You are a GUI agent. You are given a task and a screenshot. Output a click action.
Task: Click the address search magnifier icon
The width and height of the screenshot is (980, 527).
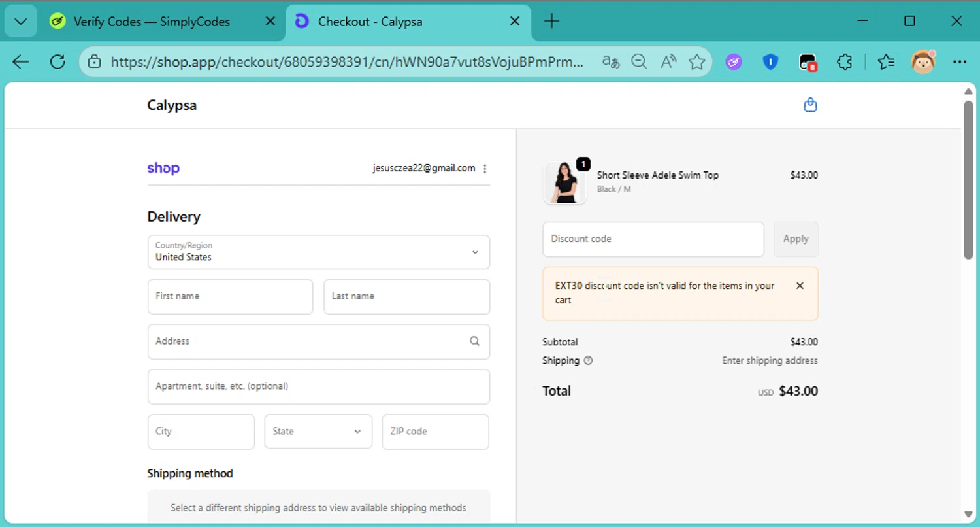click(474, 341)
